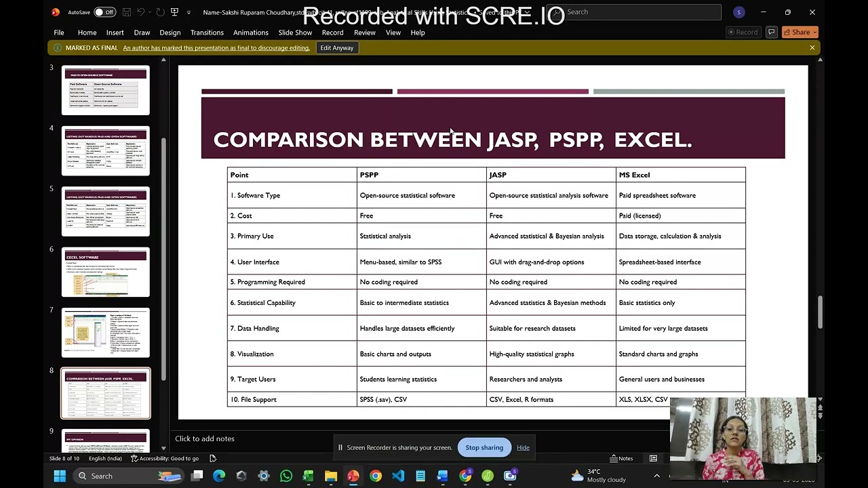Dismiss the Marked as Final message bar
Screen dimensions: 868x488
[812, 48]
